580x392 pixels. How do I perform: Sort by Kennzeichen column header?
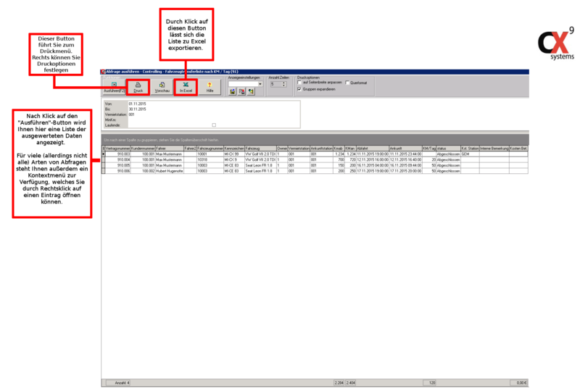click(x=234, y=148)
